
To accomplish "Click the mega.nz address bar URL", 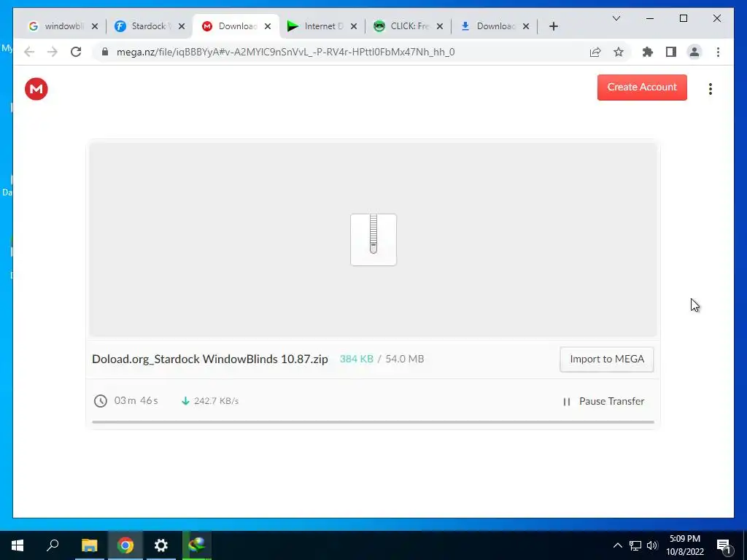I will (x=285, y=52).
